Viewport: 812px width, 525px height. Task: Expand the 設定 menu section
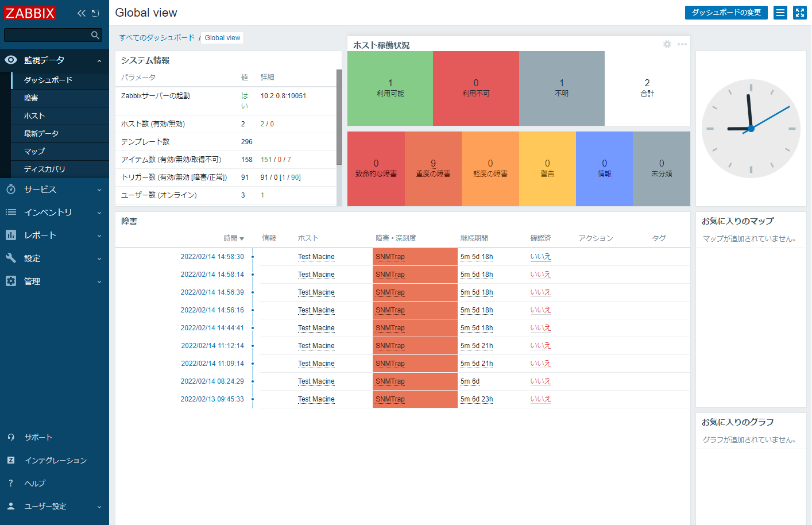click(99, 258)
